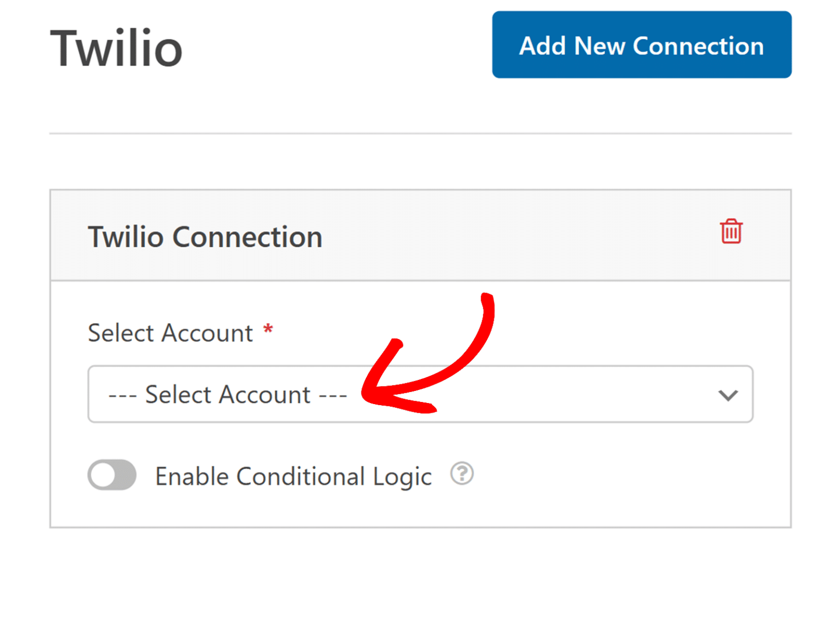
Task: Click the word "Logic" beside the toggle
Action: pyautogui.click(x=402, y=477)
